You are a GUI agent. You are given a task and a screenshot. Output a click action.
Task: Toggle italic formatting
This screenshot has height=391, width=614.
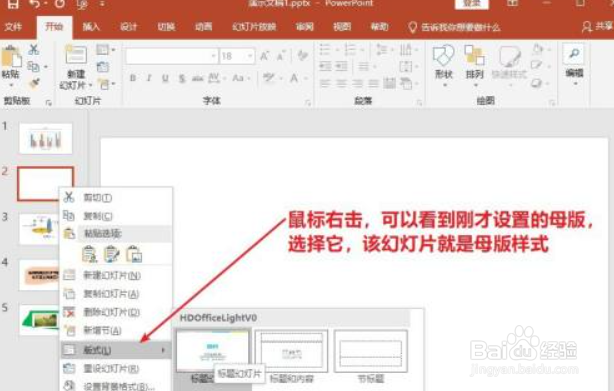tap(149, 78)
